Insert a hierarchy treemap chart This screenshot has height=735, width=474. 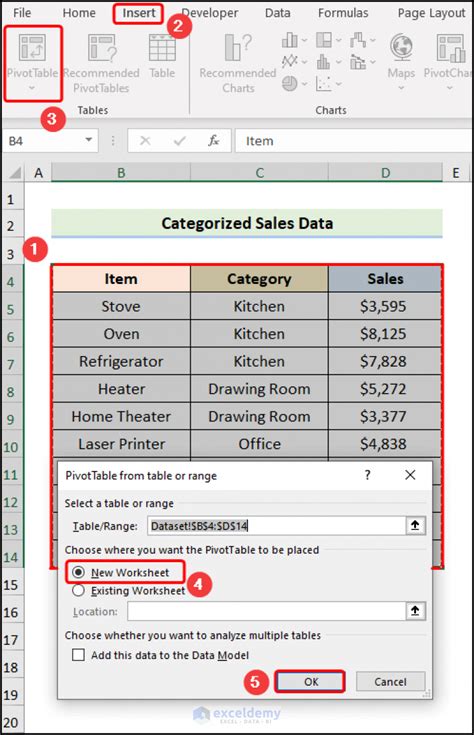(x=324, y=40)
